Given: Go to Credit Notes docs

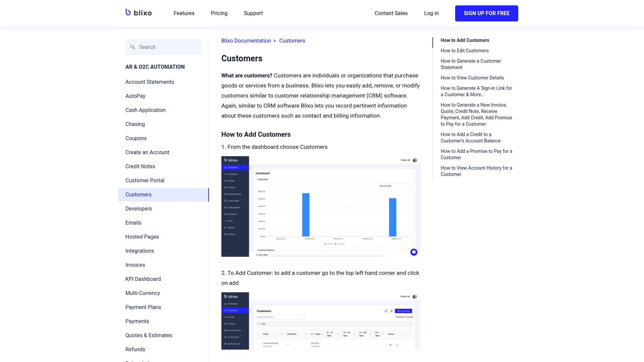Looking at the screenshot, I should [140, 167].
